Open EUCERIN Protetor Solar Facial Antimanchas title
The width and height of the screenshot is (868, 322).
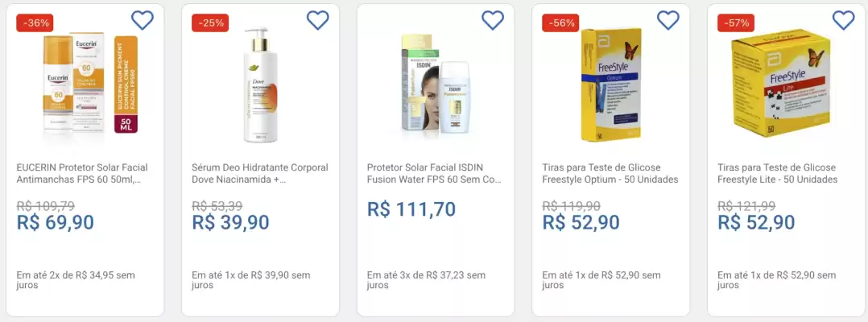[x=82, y=173]
